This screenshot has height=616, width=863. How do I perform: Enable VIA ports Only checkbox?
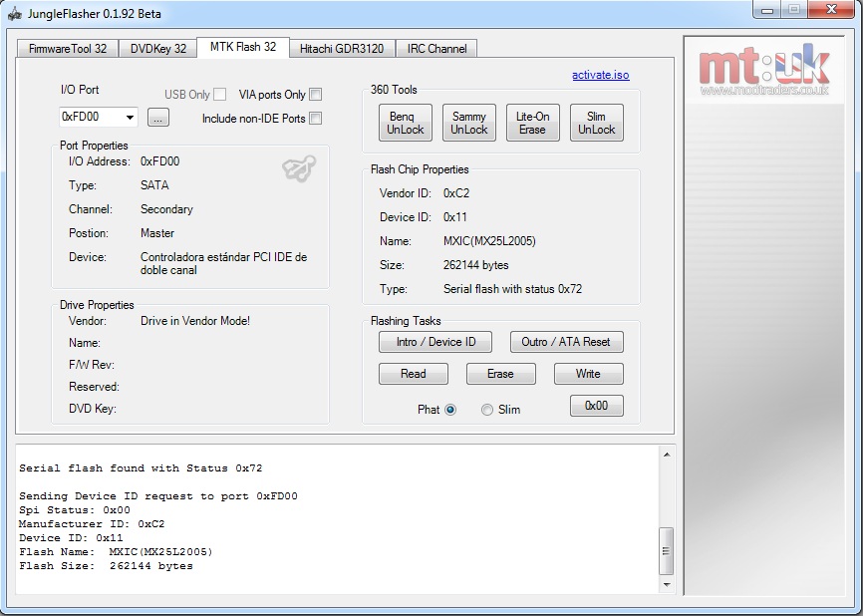click(x=315, y=94)
